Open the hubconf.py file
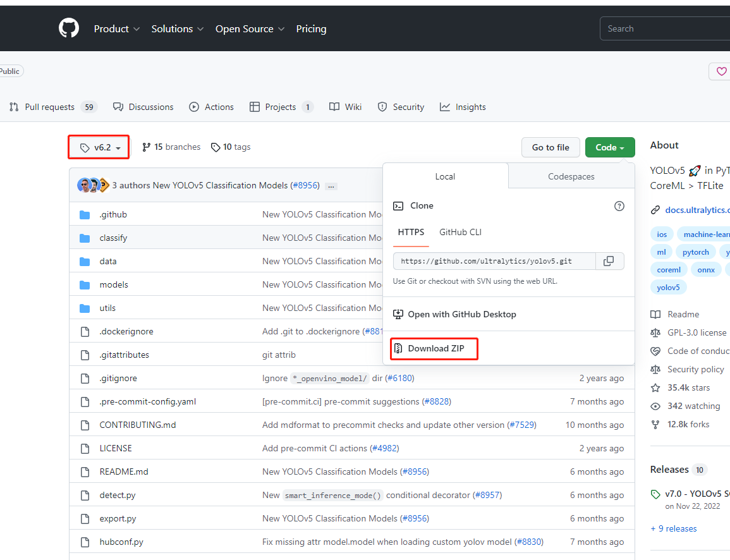Viewport: 730px width, 560px height. [x=121, y=542]
